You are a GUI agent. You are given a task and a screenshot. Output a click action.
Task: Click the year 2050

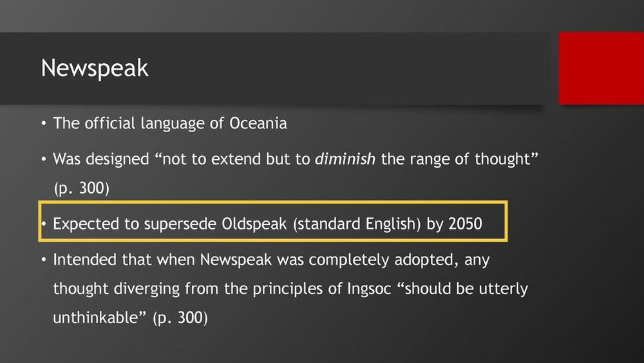(465, 224)
